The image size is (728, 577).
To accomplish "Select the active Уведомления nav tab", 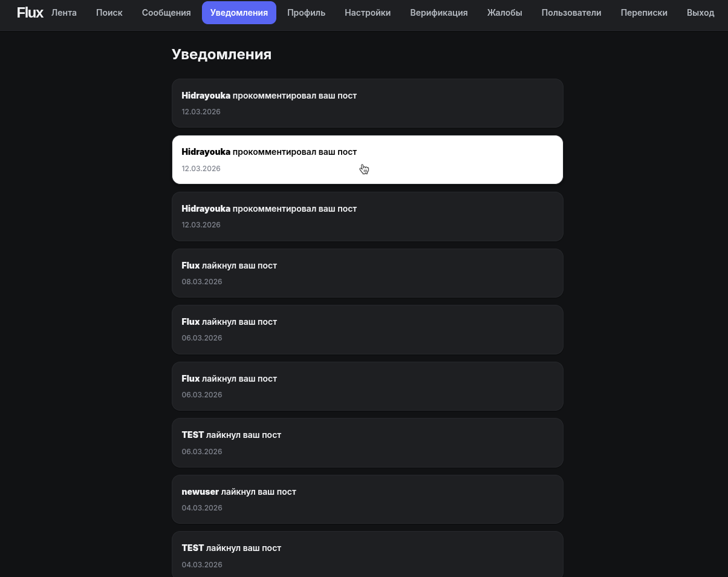I will click(239, 13).
